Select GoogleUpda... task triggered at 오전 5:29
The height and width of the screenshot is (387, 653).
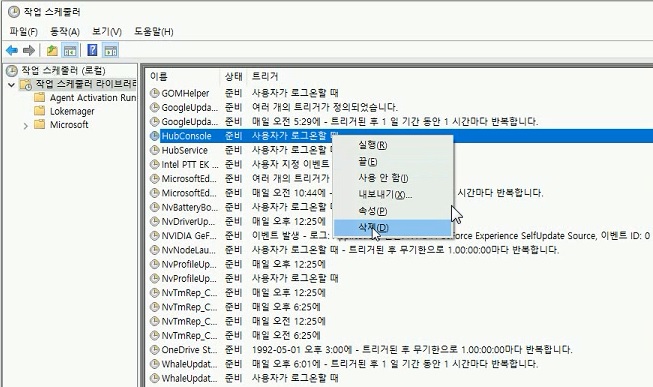point(400,122)
